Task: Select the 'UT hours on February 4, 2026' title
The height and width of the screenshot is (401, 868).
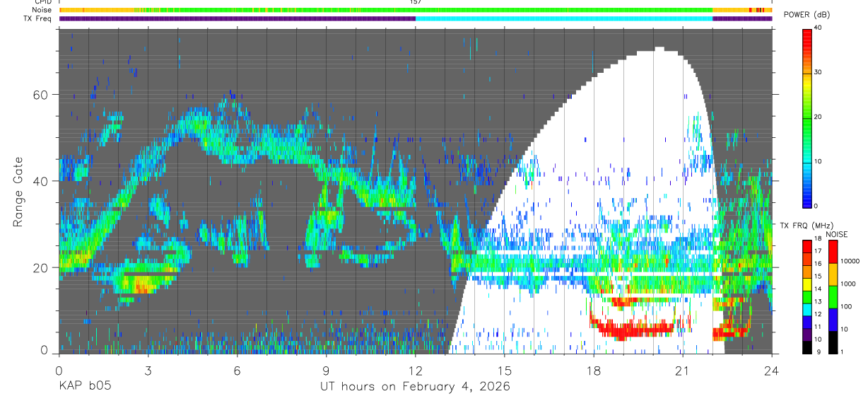Action: 415,387
